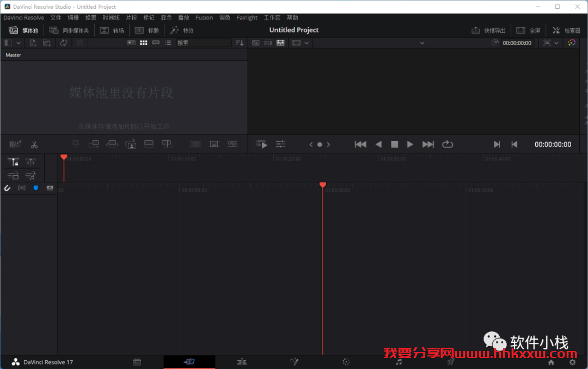
Task: Toggle loop playback button
Action: pyautogui.click(x=448, y=144)
